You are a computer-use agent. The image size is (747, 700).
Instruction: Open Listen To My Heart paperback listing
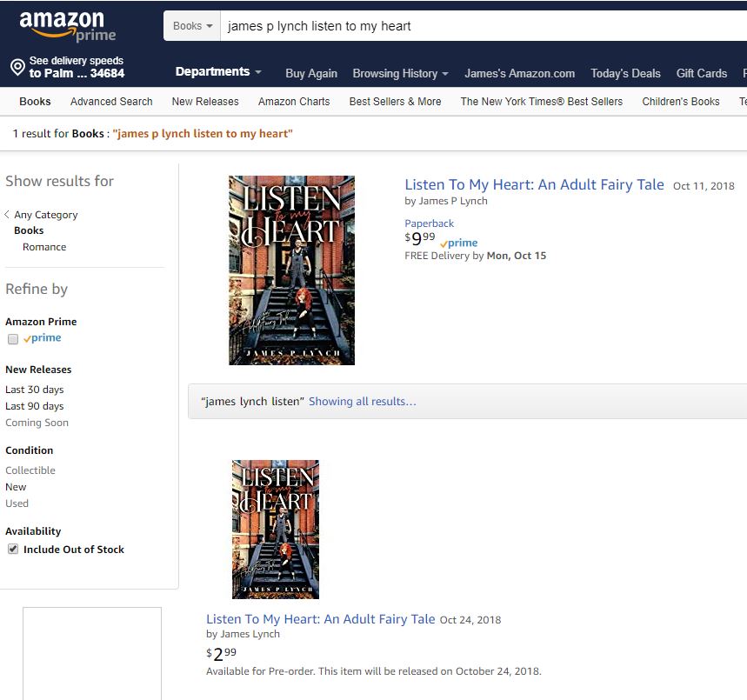(533, 185)
